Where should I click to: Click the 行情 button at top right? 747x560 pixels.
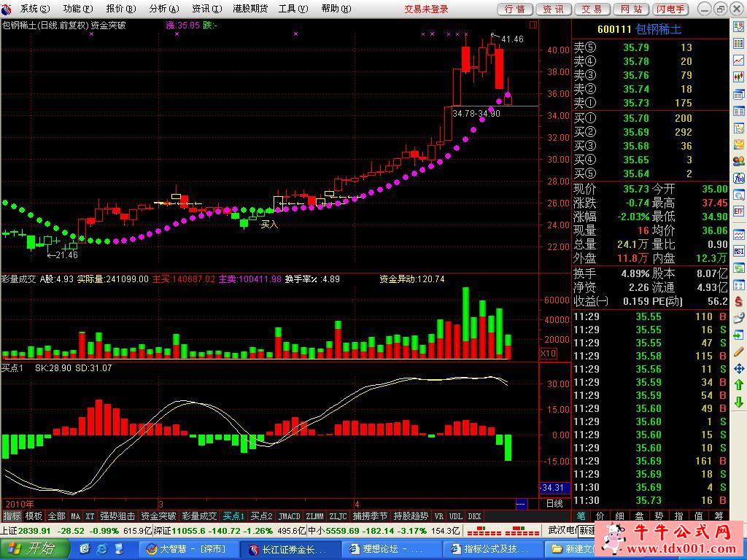[x=516, y=9]
